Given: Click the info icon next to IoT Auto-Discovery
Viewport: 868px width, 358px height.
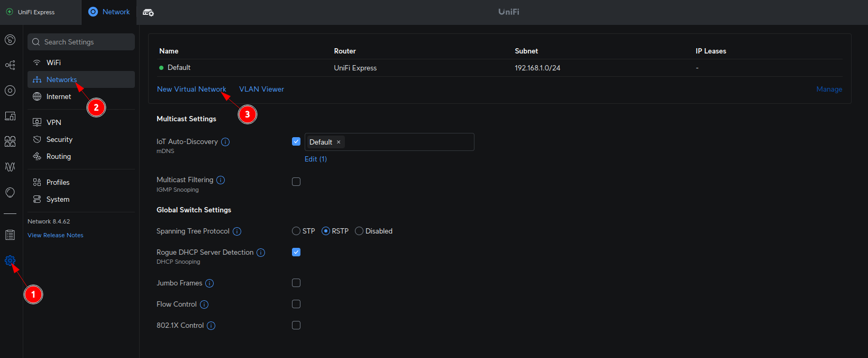Looking at the screenshot, I should (x=225, y=142).
